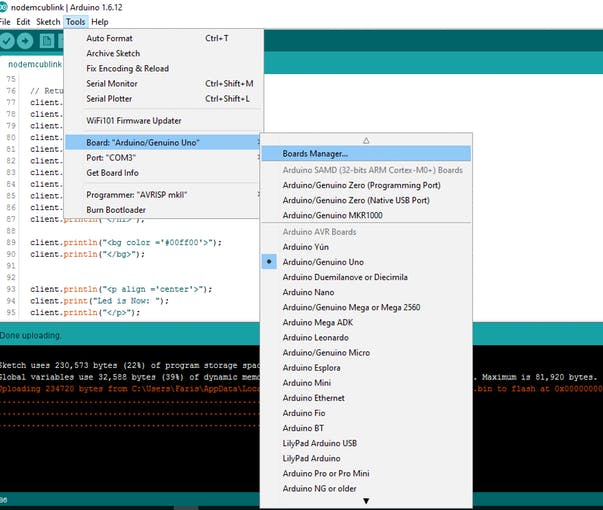Pick Arduino/Genuino Micro board

tap(366, 353)
